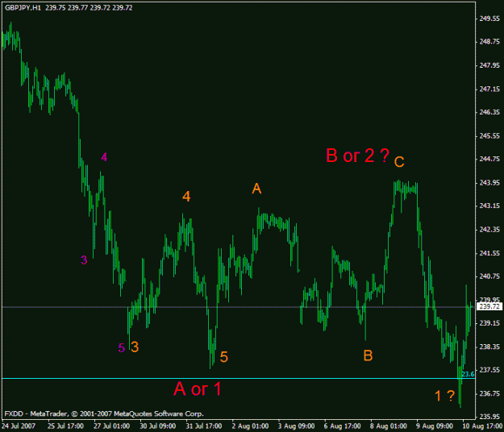Click the 235.95 price axis label
Image resolution: width=504 pixels, height=432 pixels.
tap(489, 417)
